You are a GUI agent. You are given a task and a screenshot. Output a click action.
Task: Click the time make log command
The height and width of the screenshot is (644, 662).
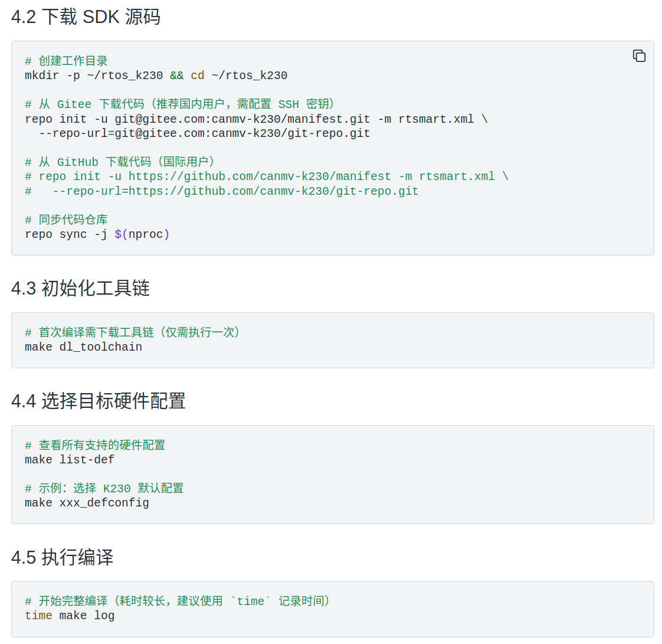point(71,615)
